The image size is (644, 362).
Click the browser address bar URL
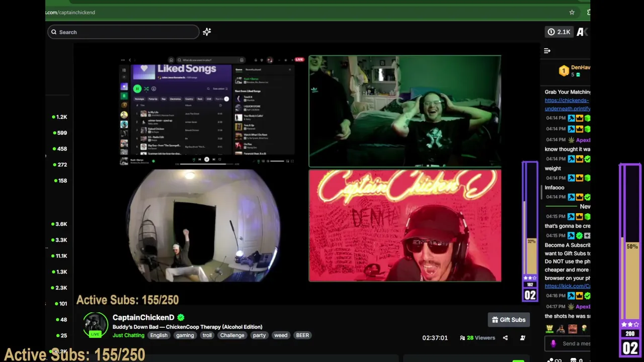pyautogui.click(x=70, y=12)
